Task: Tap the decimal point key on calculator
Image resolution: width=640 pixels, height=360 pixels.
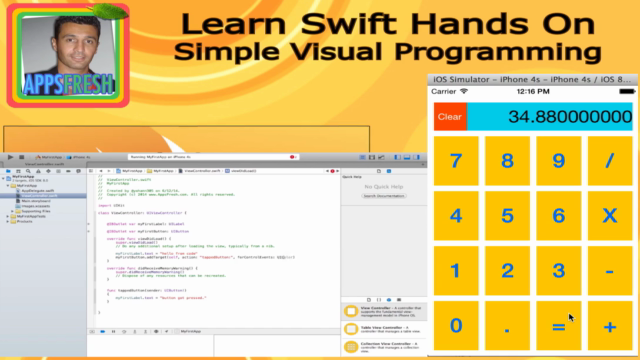Action: [507, 326]
